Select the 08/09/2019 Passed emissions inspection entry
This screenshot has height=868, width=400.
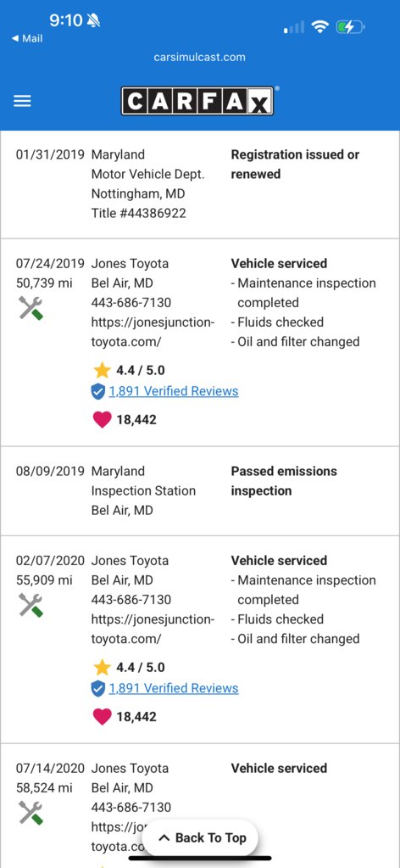point(200,491)
